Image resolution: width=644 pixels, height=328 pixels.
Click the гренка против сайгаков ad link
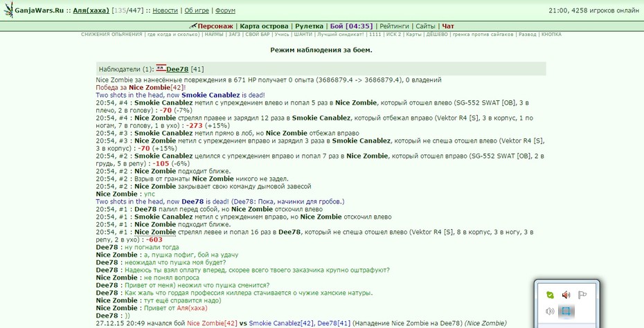pos(483,35)
